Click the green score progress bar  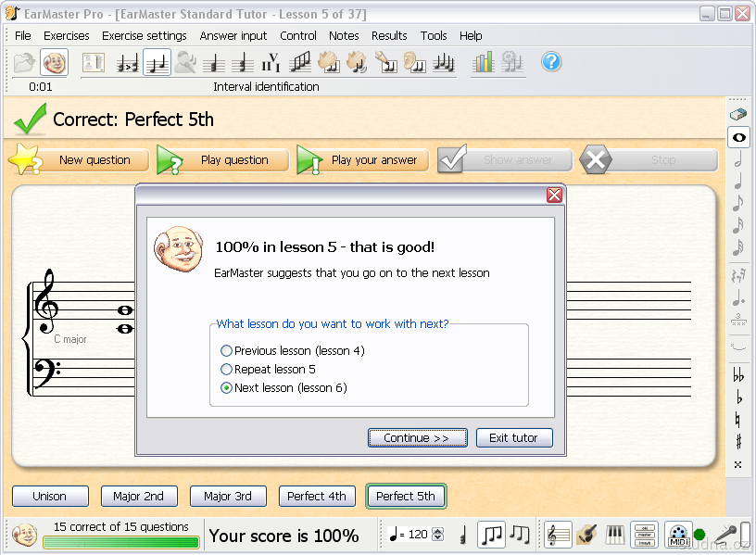point(120,542)
